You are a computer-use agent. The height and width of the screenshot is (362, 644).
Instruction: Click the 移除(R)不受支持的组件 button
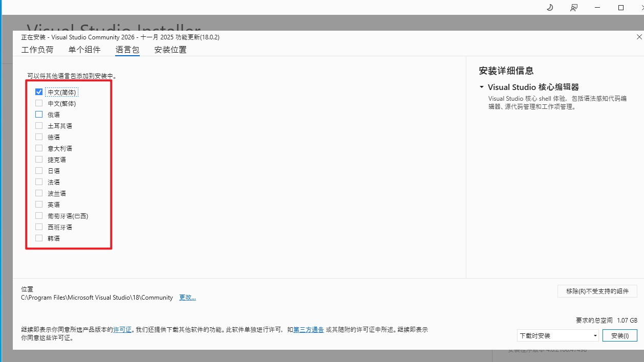(x=597, y=291)
